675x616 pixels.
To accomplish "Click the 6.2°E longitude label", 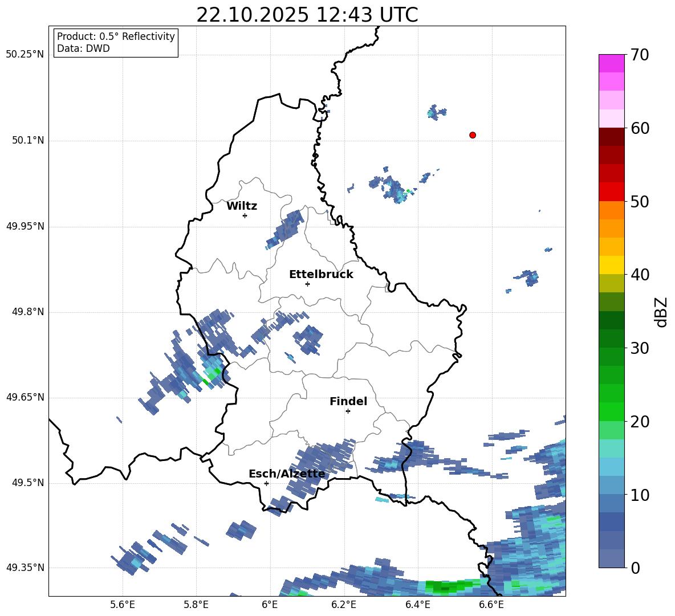I will click(x=344, y=605).
